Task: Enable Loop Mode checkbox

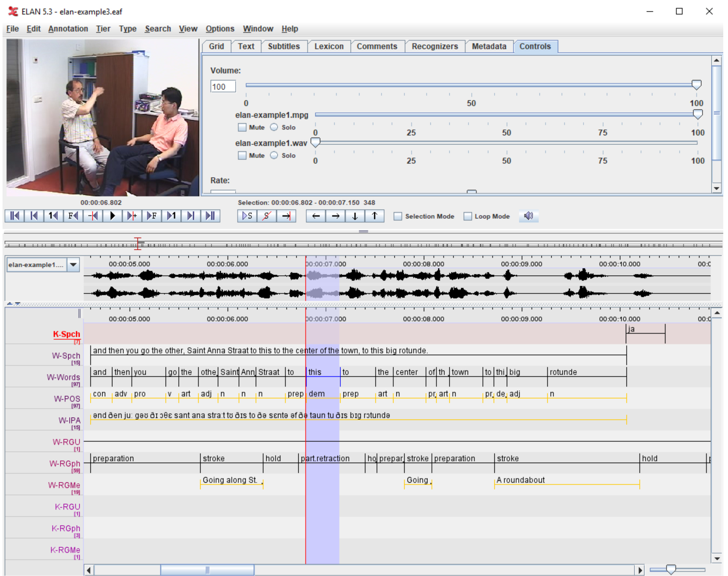Action: click(467, 216)
